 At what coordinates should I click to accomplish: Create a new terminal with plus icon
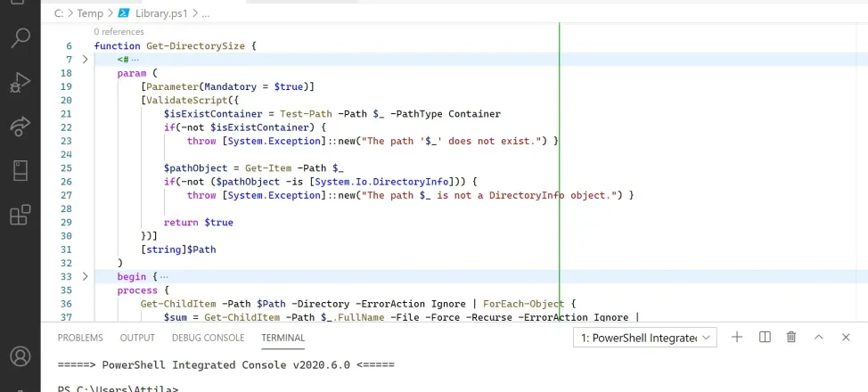[x=737, y=337]
